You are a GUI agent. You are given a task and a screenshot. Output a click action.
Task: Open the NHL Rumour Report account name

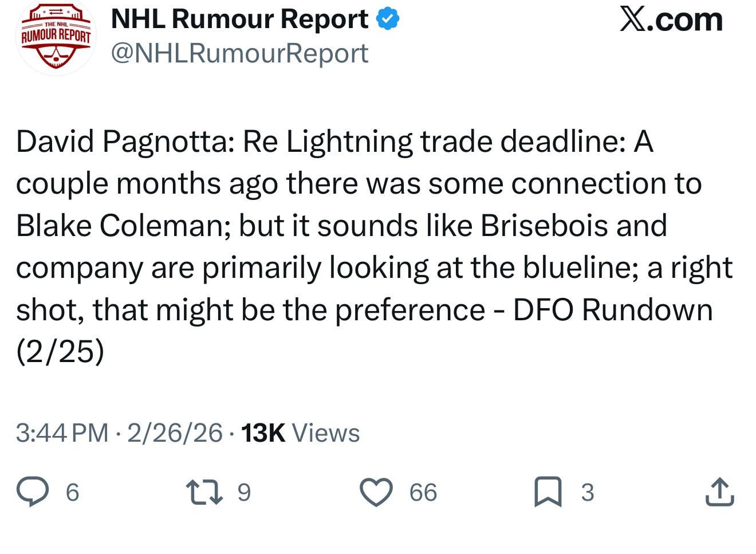pos(239,20)
